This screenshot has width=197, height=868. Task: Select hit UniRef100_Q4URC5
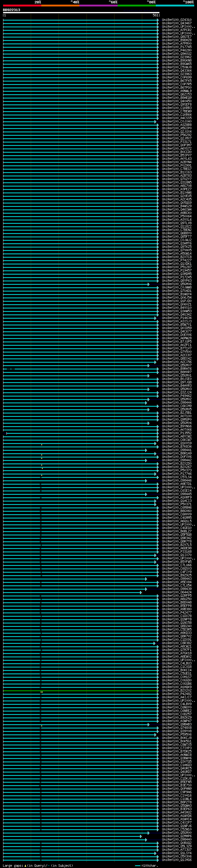point(177,768)
